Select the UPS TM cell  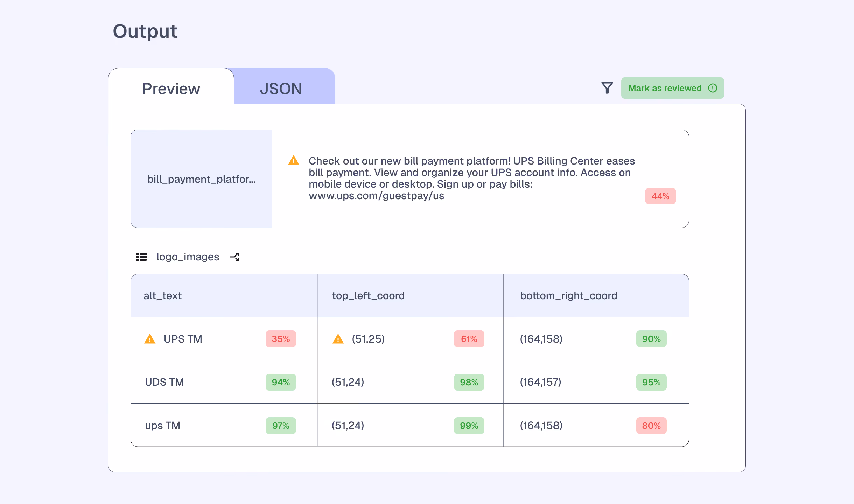pyautogui.click(x=224, y=339)
